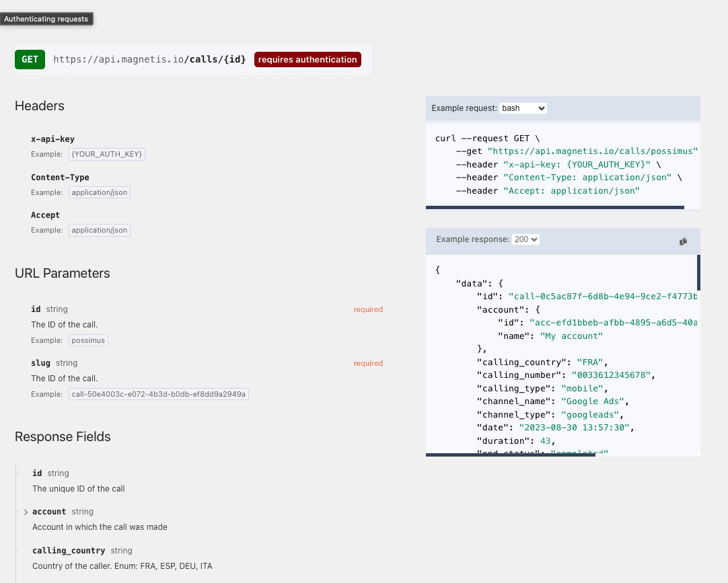
Task: Click the required label for id parameter
Action: pyautogui.click(x=368, y=309)
